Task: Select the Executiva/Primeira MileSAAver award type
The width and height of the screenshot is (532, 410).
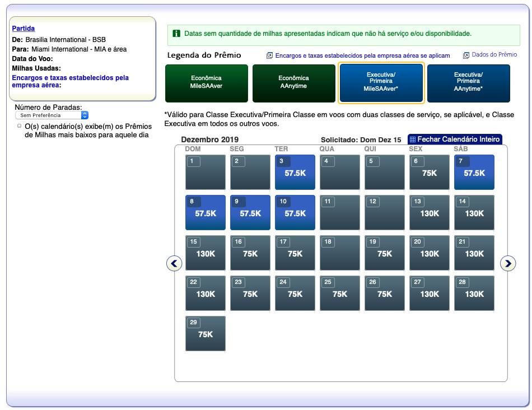Action: (x=381, y=82)
